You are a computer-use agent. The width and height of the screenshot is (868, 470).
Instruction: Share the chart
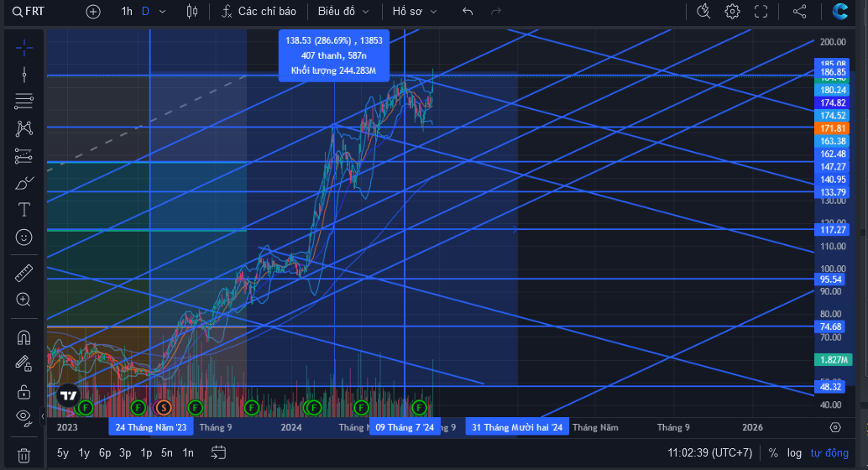click(799, 11)
